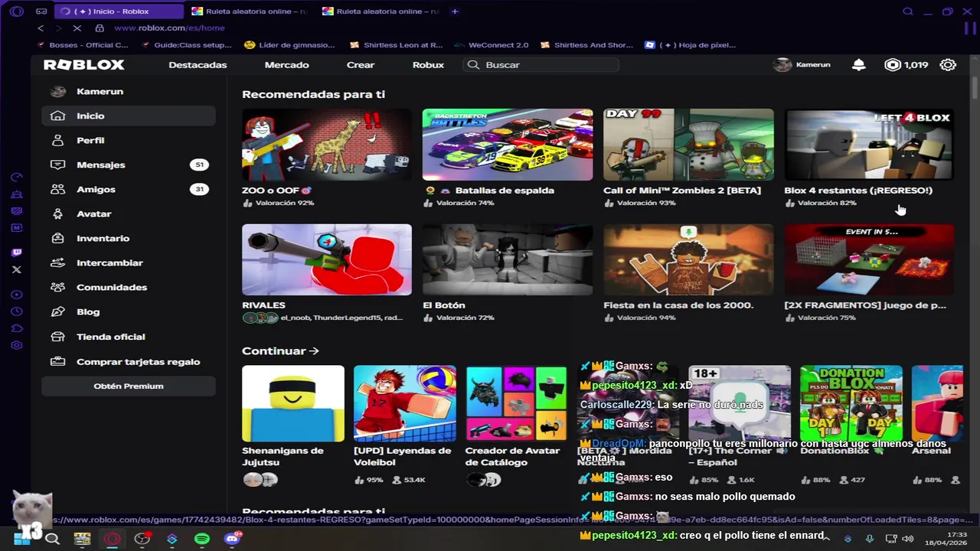The width and height of the screenshot is (980, 551).
Task: Open the ZOO o OOF game thumbnail
Action: (x=327, y=145)
